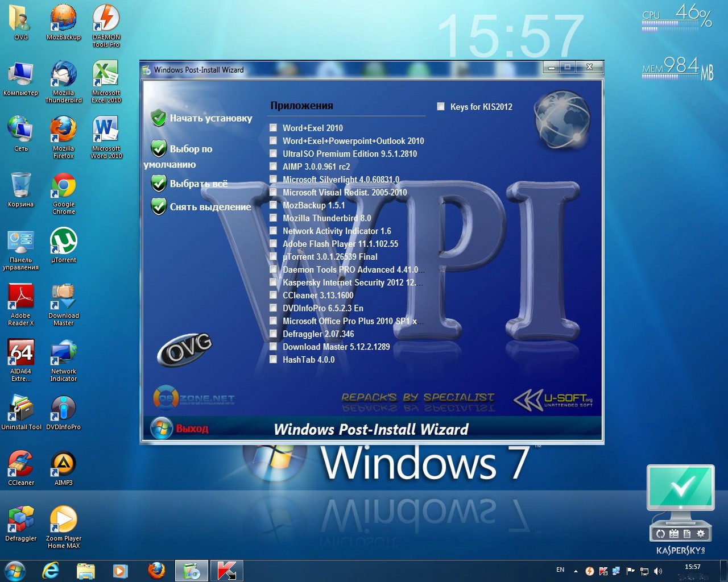Open the OSzone.net link logo
This screenshot has width=728, height=582.
[194, 398]
